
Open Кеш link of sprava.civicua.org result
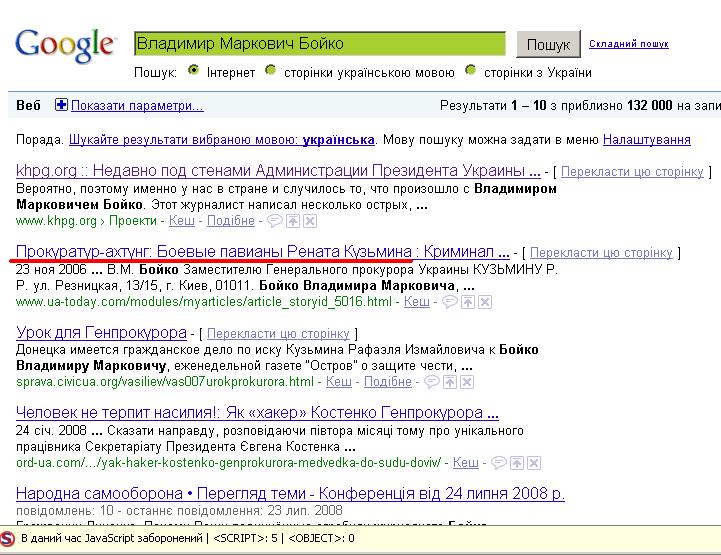point(339,382)
